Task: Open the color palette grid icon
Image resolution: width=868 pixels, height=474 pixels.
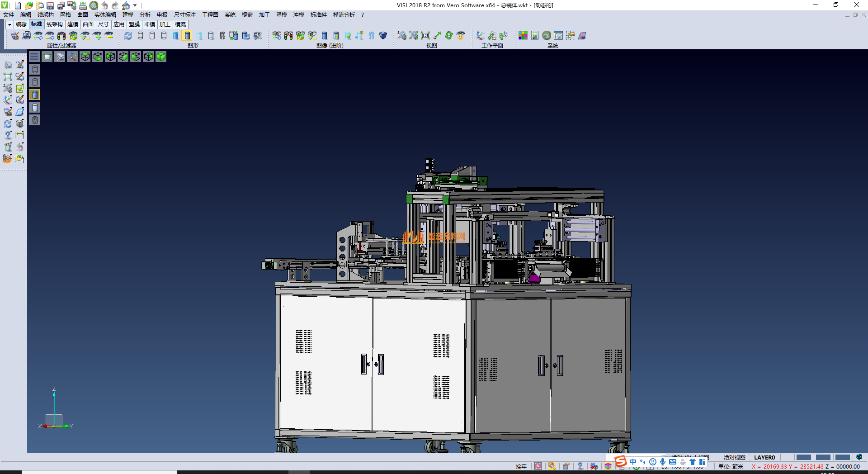Action: (523, 35)
